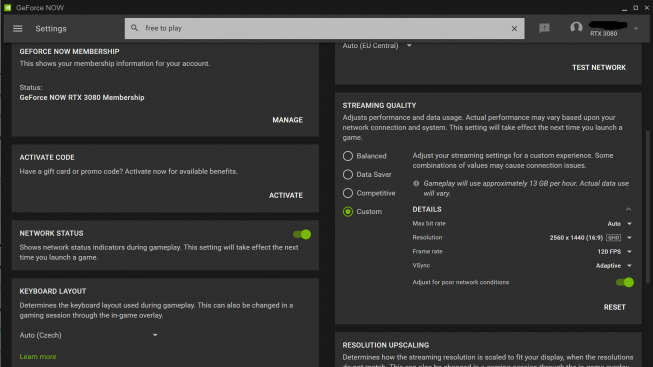Click the info icon beside data usage note
653x367 pixels.
[416, 183]
